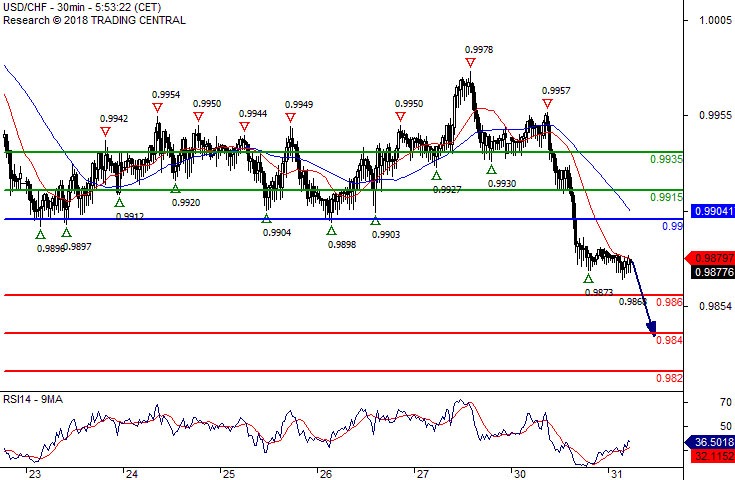Click the black 0.98776 price tag
The height and width of the screenshot is (480, 735).
coord(712,272)
